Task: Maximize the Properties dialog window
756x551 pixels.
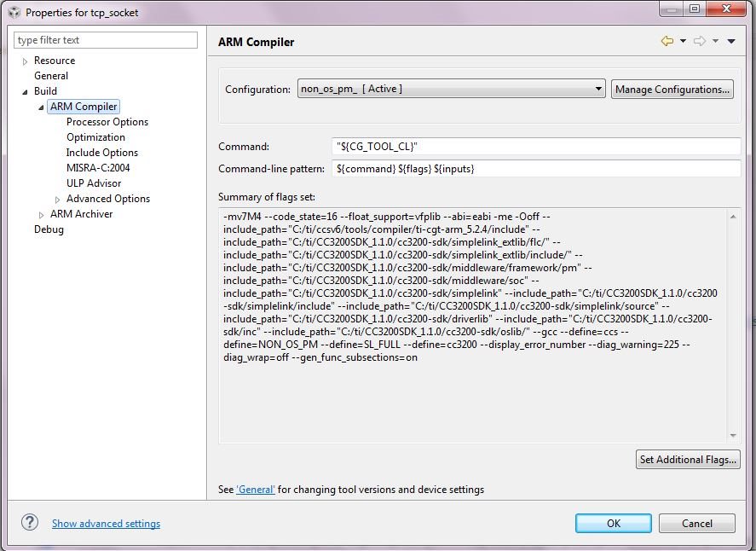Action: click(x=695, y=9)
